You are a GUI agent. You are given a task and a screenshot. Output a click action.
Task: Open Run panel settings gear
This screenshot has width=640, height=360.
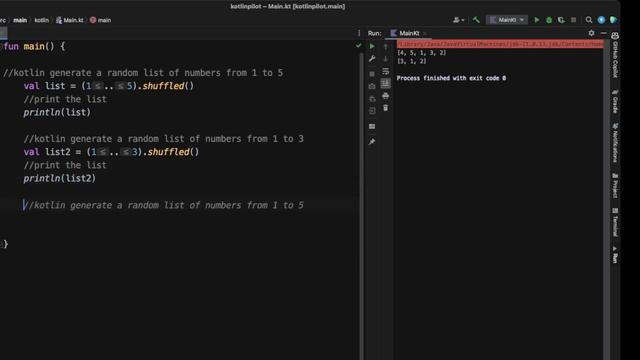[x=591, y=33]
